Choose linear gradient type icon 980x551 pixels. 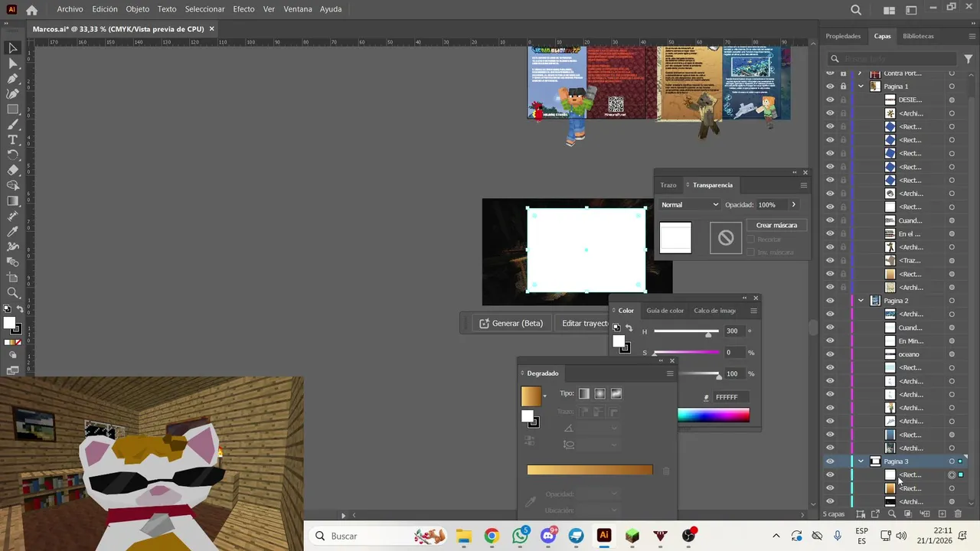click(584, 393)
